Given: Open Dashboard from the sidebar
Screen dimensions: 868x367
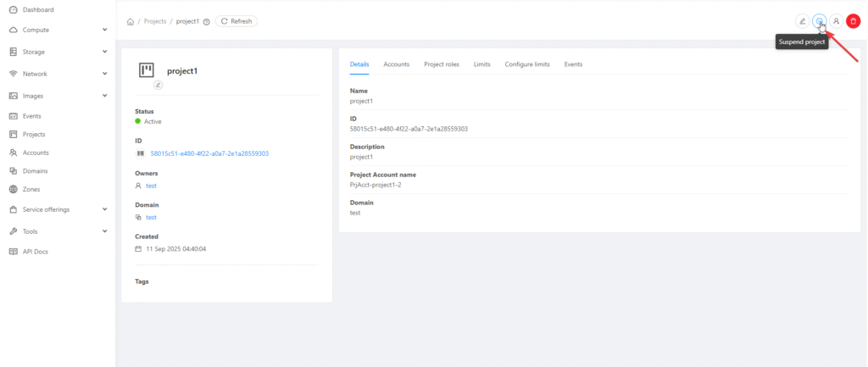Looking at the screenshot, I should pyautogui.click(x=37, y=10).
